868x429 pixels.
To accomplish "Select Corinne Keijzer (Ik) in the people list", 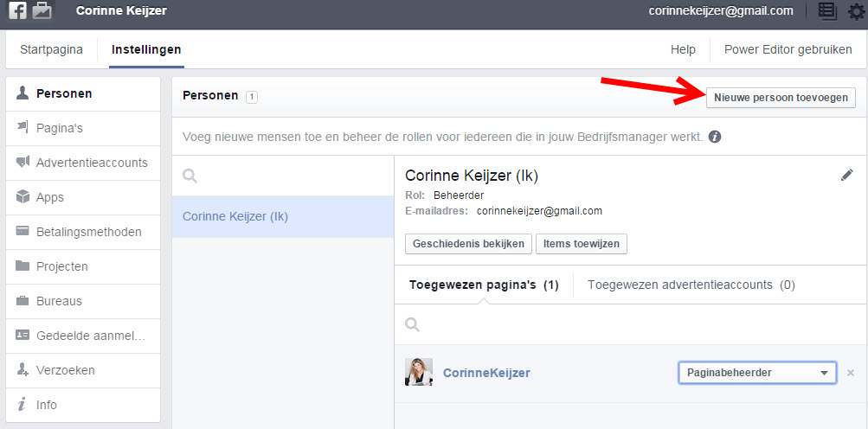I will (x=283, y=216).
